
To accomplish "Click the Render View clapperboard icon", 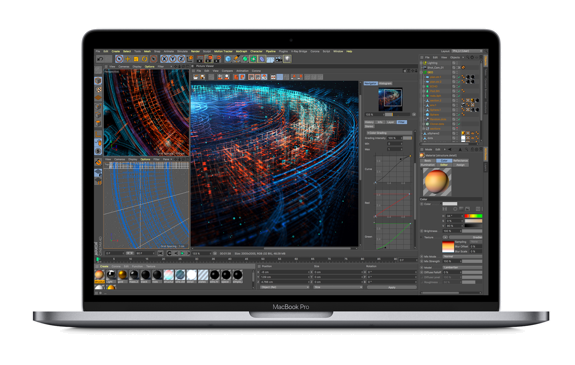I will [200, 59].
